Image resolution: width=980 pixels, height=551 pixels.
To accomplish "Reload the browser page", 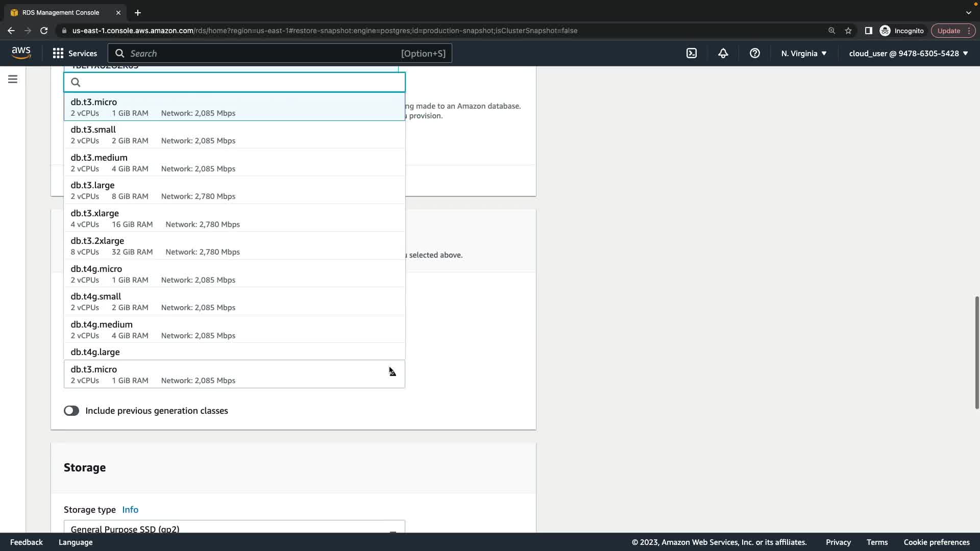I will [44, 31].
